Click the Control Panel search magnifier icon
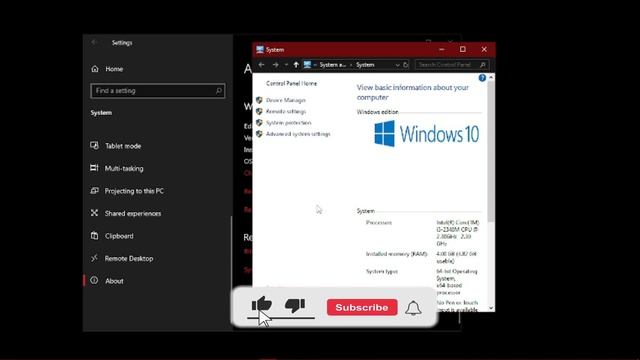Image resolution: width=640 pixels, height=360 pixels. [x=482, y=65]
